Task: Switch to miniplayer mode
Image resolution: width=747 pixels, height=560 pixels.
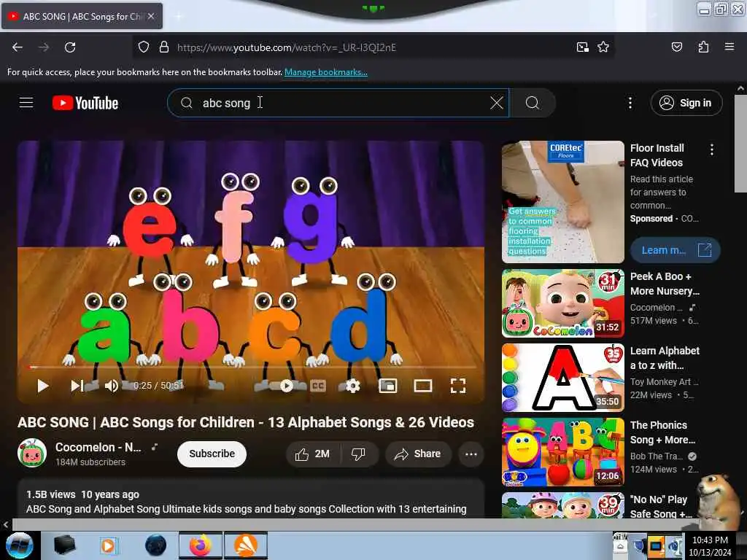Action: 388,386
